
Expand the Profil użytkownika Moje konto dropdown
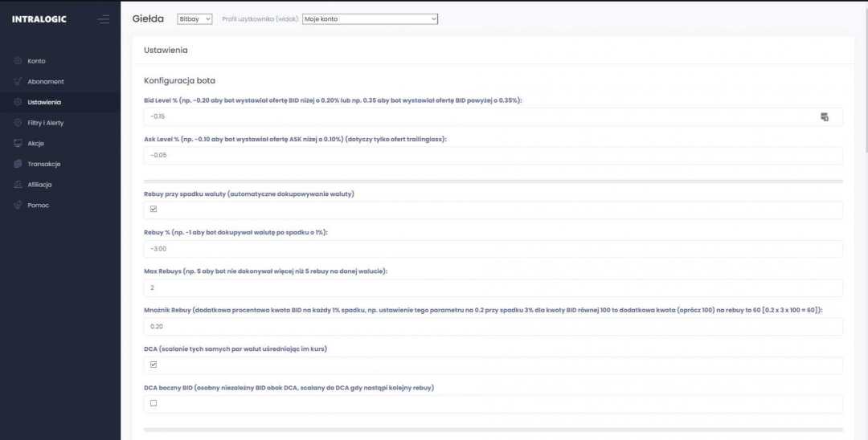[370, 19]
